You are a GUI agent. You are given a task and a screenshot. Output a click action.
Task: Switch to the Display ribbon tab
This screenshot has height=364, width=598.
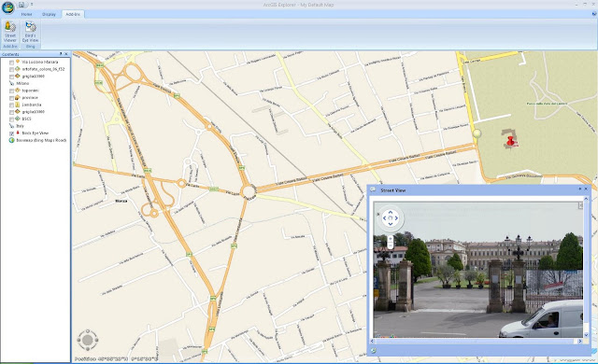(x=49, y=14)
